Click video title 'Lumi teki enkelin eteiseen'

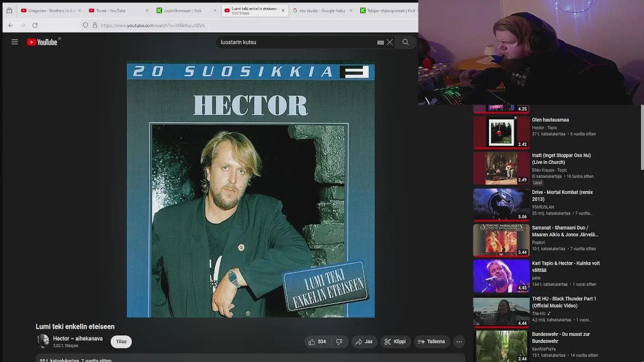[x=75, y=327]
